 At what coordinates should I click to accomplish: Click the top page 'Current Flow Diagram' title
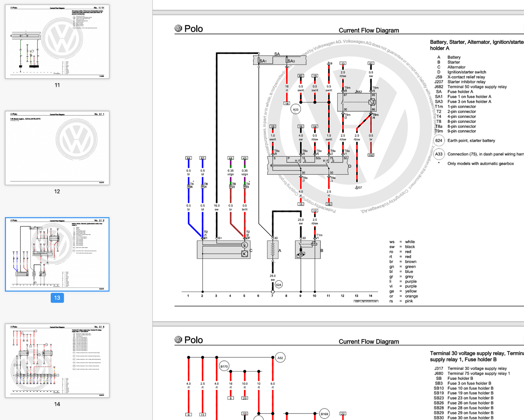(368, 30)
